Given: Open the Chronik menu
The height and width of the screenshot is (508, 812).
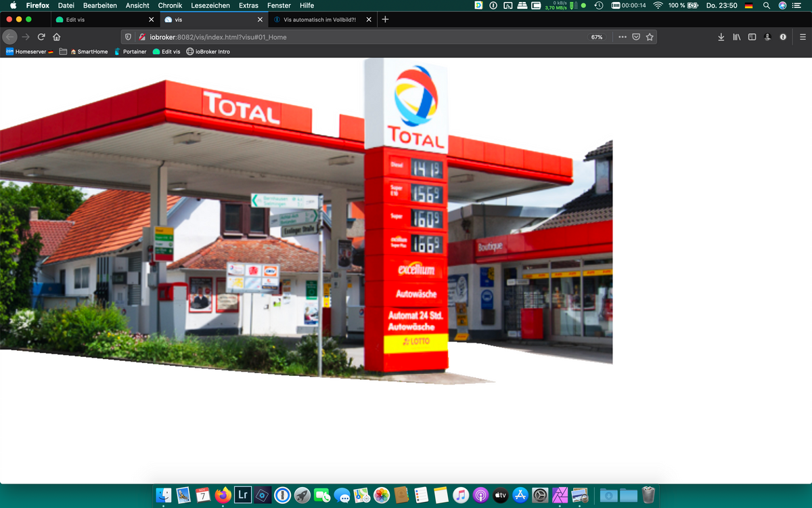Looking at the screenshot, I should point(170,5).
